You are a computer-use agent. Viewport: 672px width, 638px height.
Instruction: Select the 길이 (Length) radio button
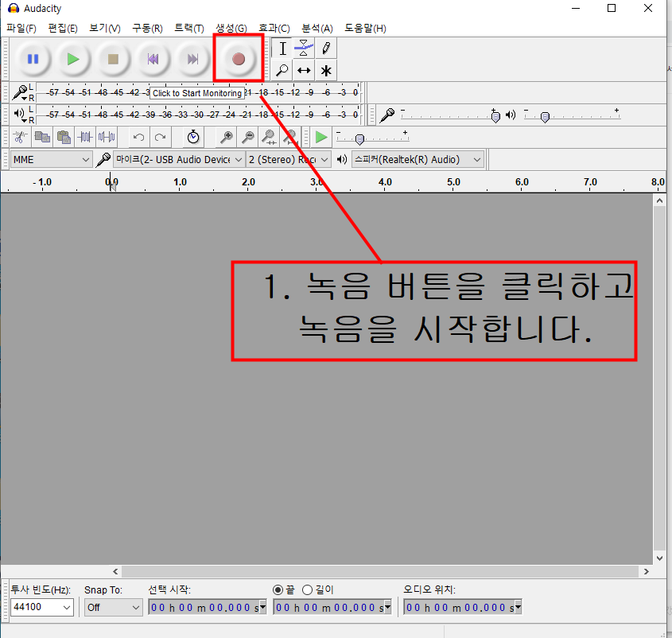[x=307, y=590]
